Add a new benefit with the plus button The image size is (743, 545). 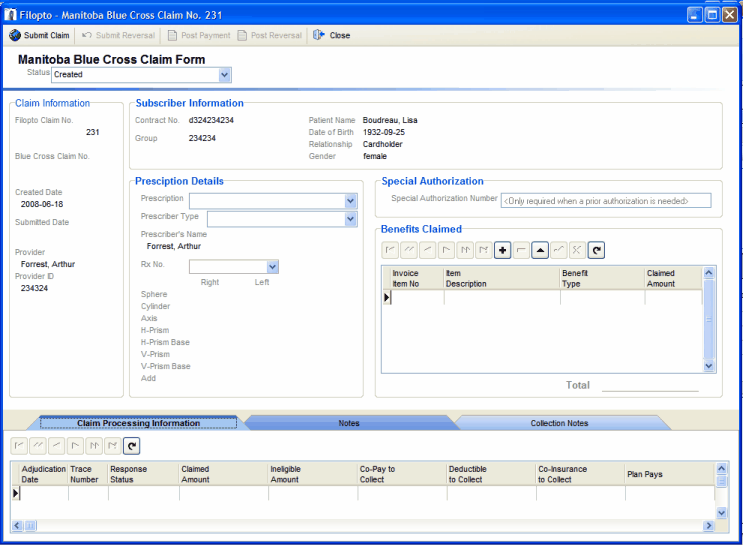(502, 250)
